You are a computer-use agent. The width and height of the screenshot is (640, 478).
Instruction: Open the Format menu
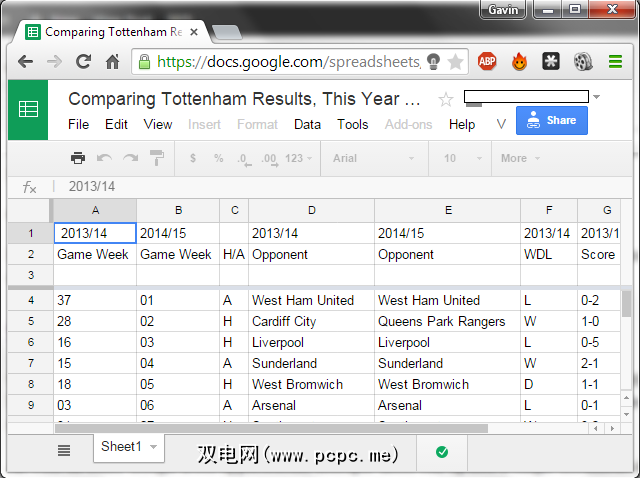click(257, 124)
